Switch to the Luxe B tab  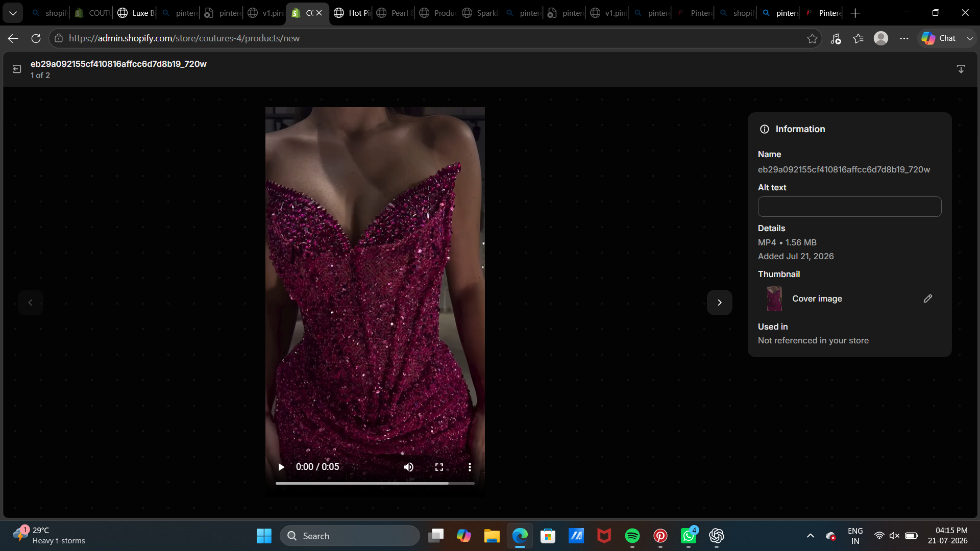tap(136, 13)
